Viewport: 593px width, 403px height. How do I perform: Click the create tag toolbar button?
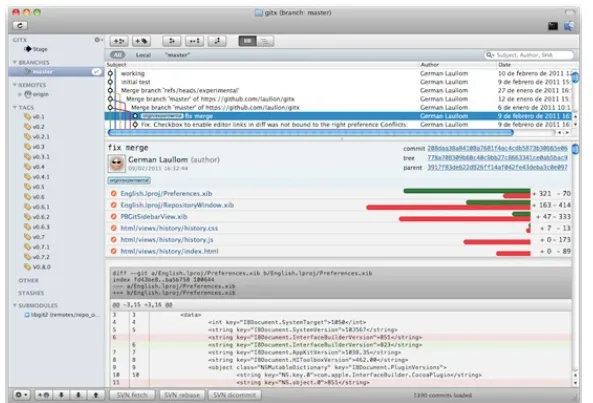point(141,41)
